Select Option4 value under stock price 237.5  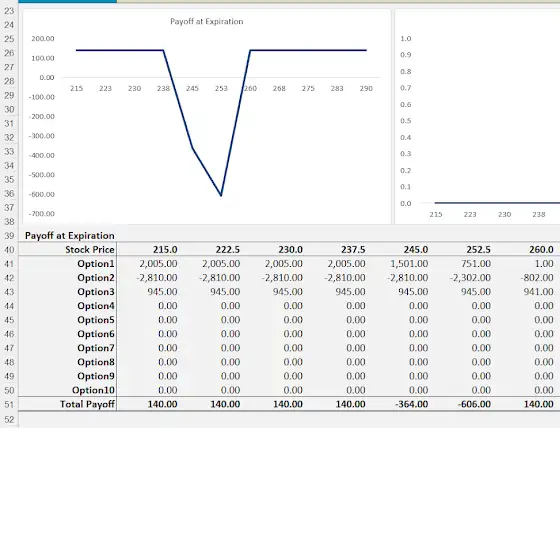(x=356, y=306)
